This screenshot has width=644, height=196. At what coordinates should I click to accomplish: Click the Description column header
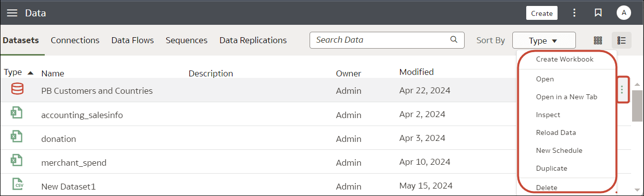[x=211, y=73]
